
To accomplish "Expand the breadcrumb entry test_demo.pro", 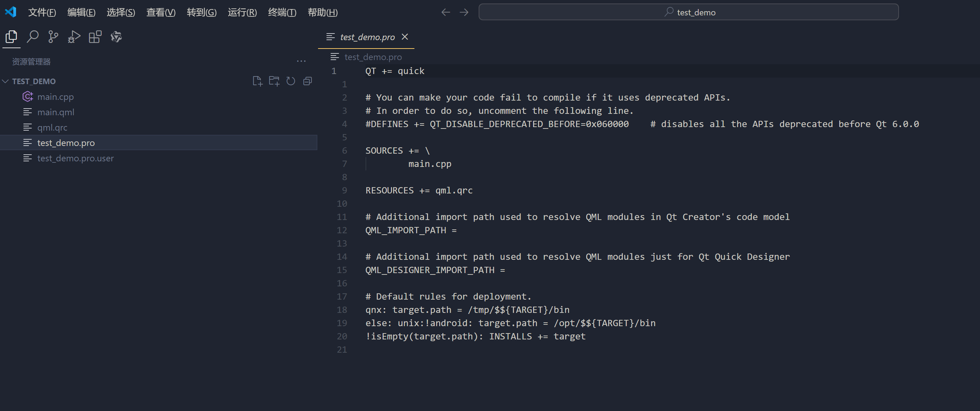I will (x=373, y=57).
